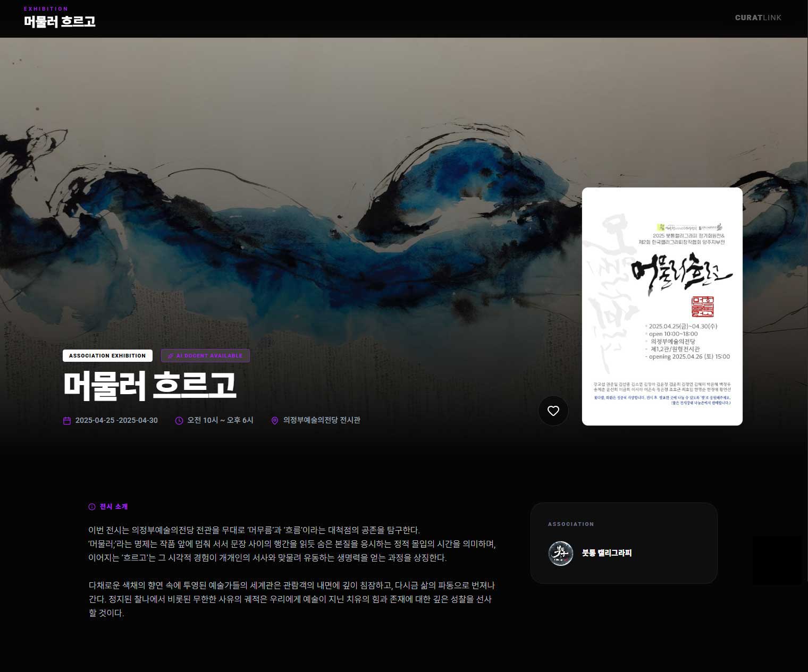Click the 전시 소개 section heading

[114, 507]
